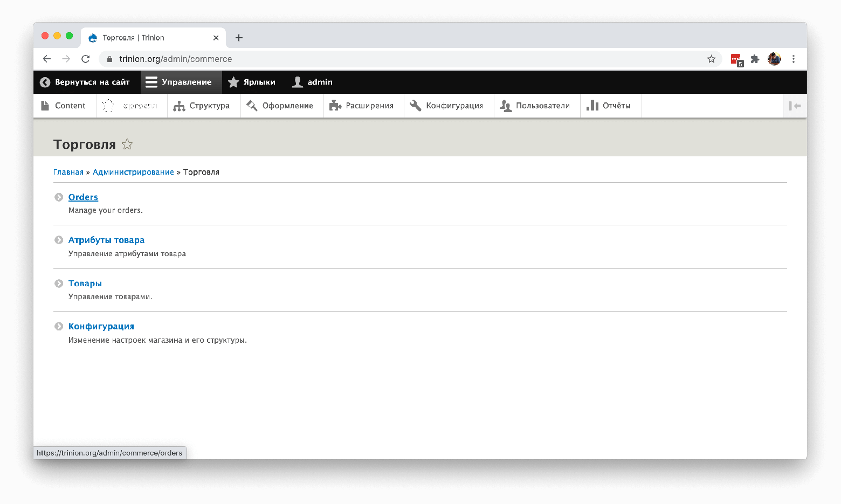Click the arrow bullet beside Атрибуты товара
Screen dimensions: 841x504
pos(59,240)
